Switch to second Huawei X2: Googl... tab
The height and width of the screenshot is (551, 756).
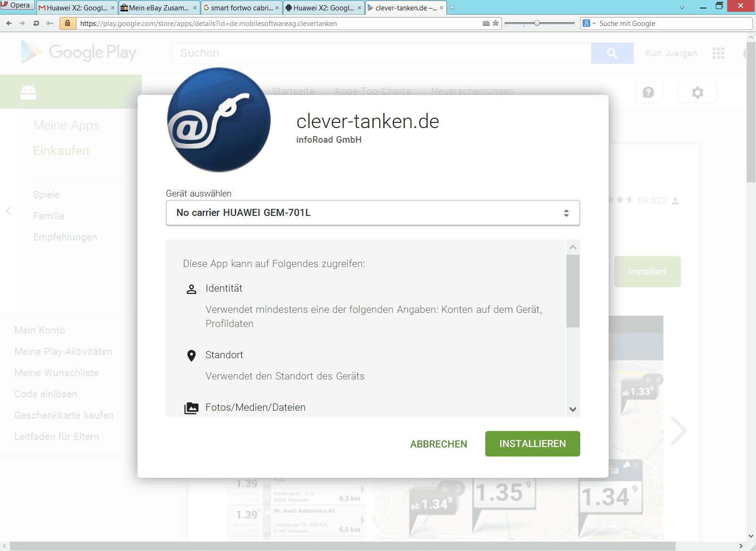tap(324, 8)
